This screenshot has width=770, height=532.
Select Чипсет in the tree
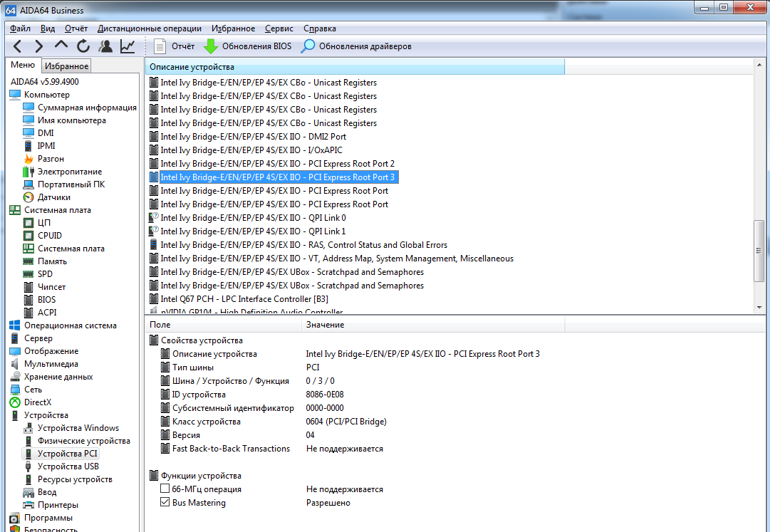coord(51,286)
